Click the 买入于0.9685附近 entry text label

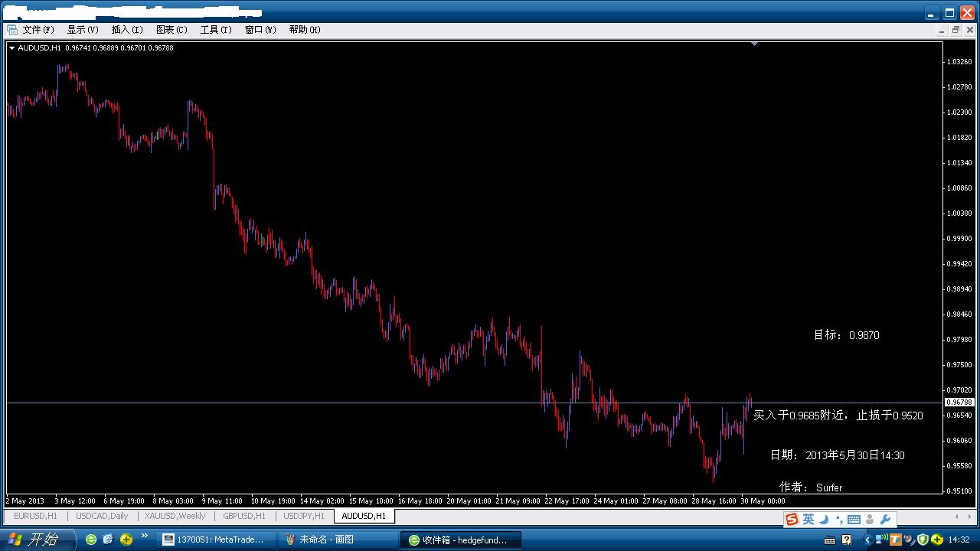pos(838,416)
